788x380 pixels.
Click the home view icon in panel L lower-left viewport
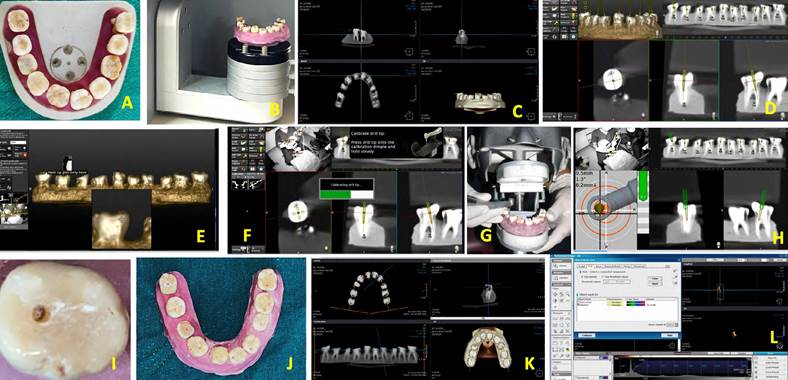pos(672,345)
